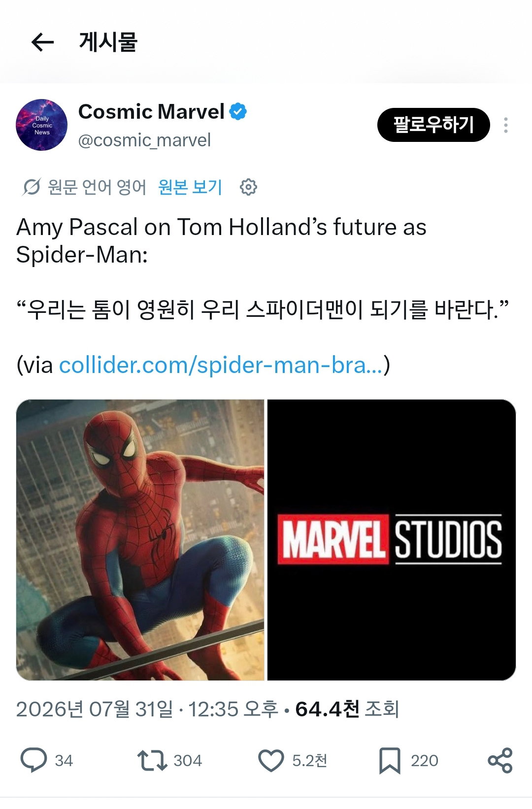This screenshot has height=809, width=532.
Task: Open the Spider-Man image on the left
Action: click(140, 540)
